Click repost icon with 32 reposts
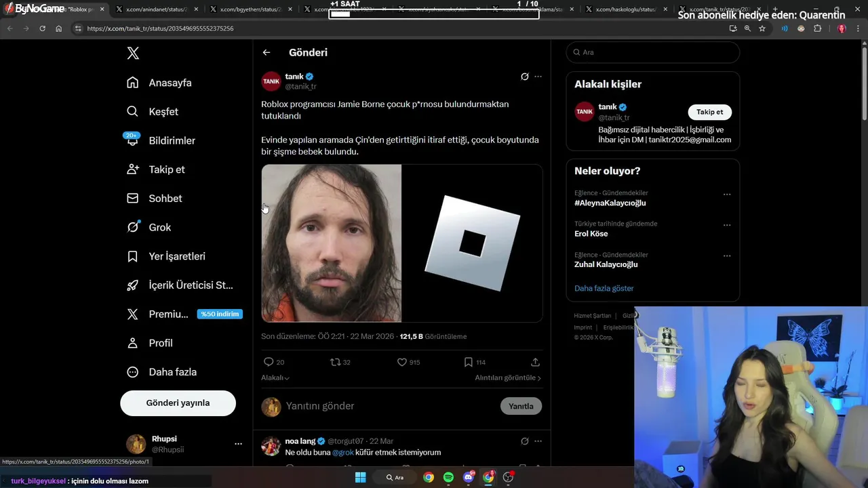The width and height of the screenshot is (868, 488). pyautogui.click(x=335, y=362)
